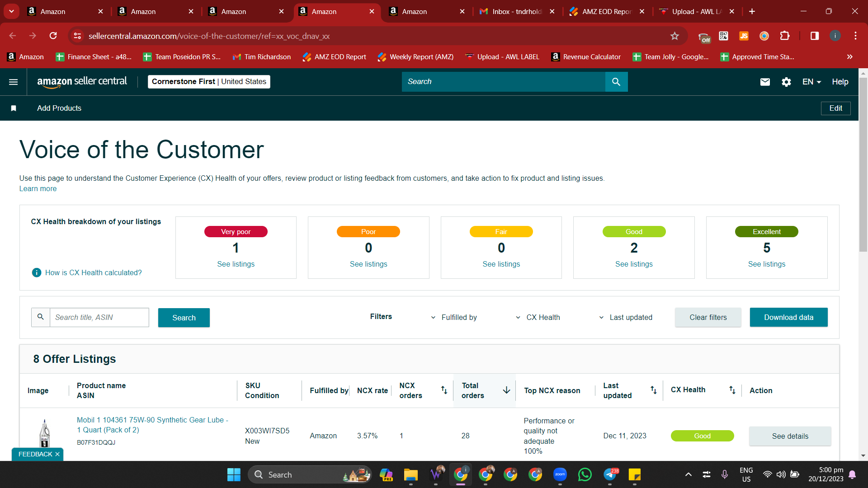This screenshot has width=868, height=488.
Task: Click the magnifier icon in title search box
Action: 41,317
